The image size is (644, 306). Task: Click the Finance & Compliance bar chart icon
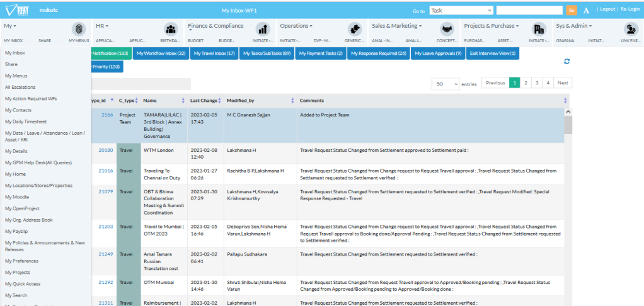tap(263, 29)
